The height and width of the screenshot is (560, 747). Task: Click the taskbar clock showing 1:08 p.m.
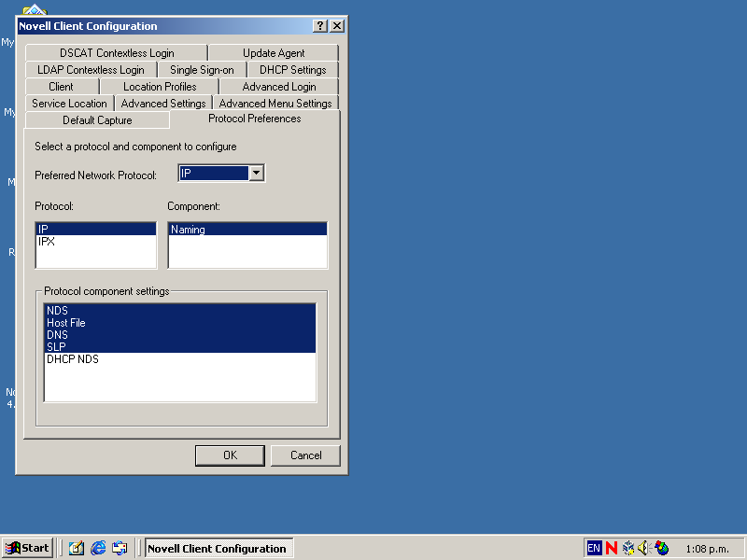pos(707,549)
